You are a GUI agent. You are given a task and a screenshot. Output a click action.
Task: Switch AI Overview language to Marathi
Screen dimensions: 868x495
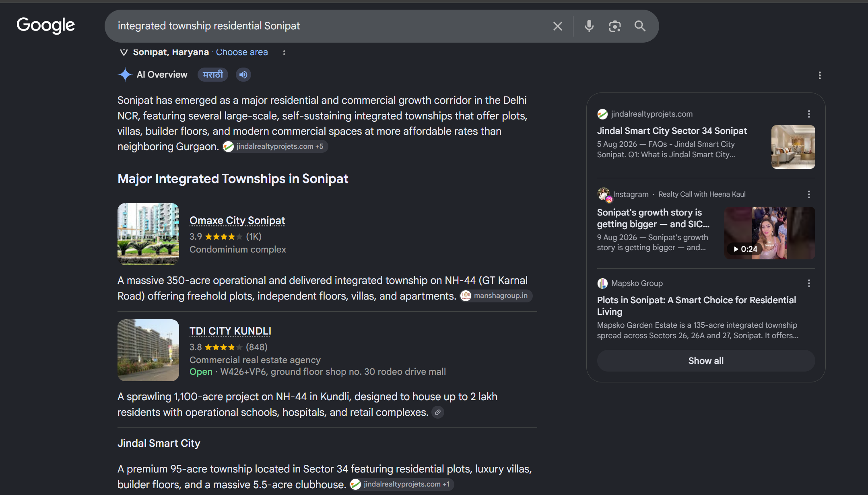tap(213, 75)
